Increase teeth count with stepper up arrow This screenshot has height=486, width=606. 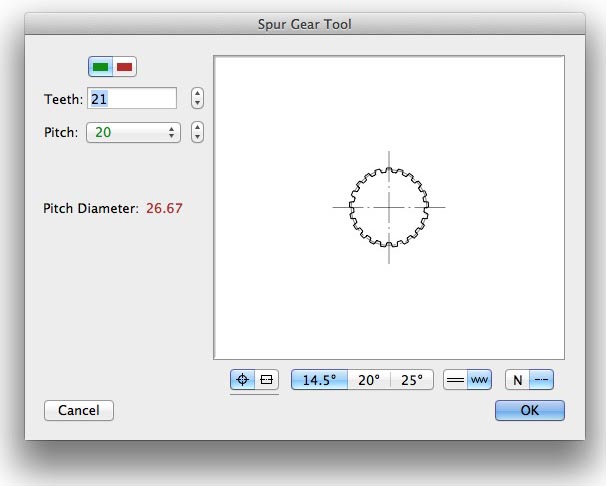pyautogui.click(x=197, y=93)
